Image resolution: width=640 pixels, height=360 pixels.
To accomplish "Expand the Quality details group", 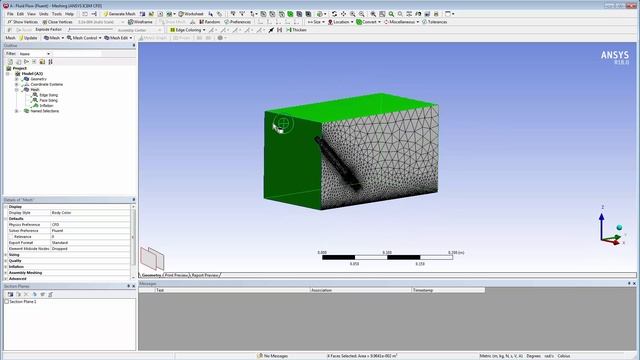I will click(6, 261).
